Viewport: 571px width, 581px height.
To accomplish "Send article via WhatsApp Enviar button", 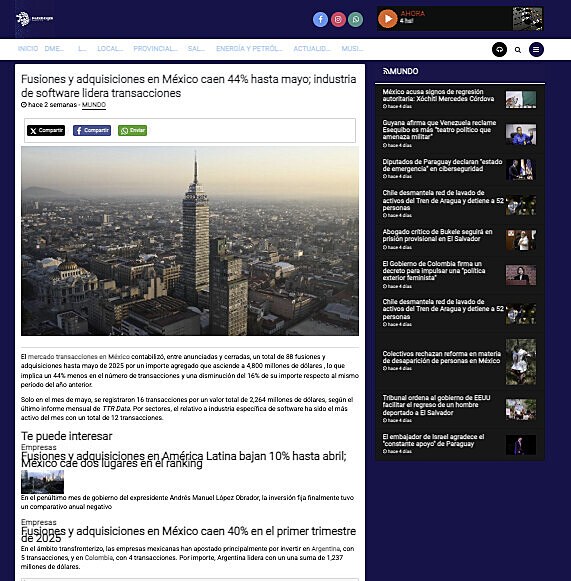I will coord(132,130).
